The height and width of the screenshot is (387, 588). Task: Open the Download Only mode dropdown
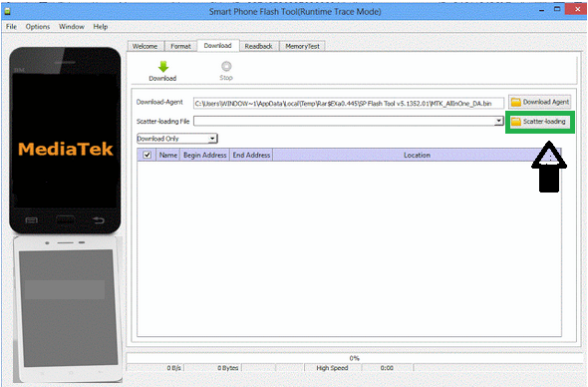177,139
